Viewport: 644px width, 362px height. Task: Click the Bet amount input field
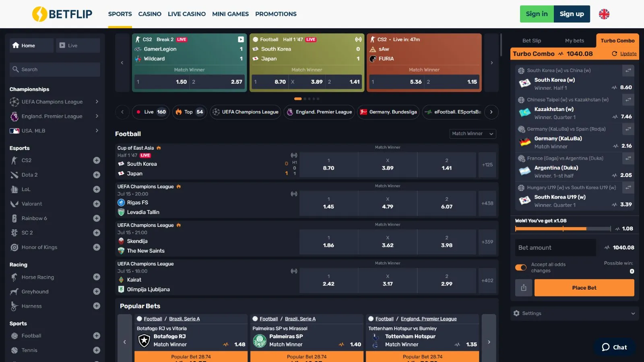[555, 248]
